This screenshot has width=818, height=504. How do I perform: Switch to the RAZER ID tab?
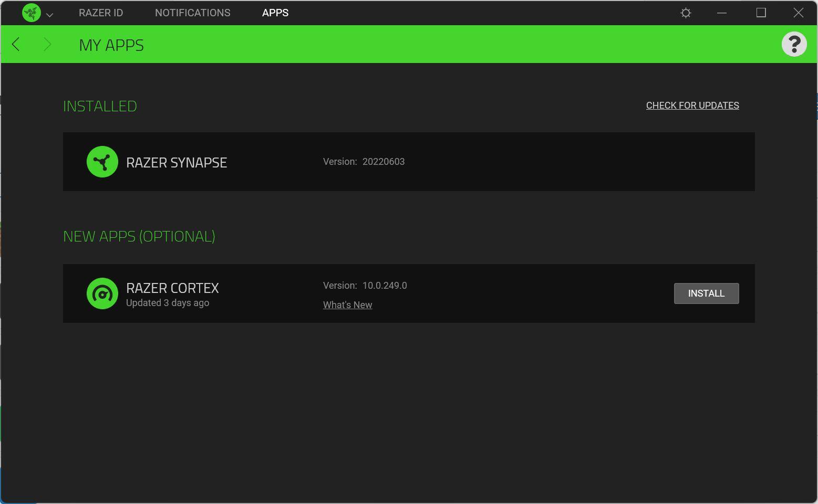pos(101,13)
